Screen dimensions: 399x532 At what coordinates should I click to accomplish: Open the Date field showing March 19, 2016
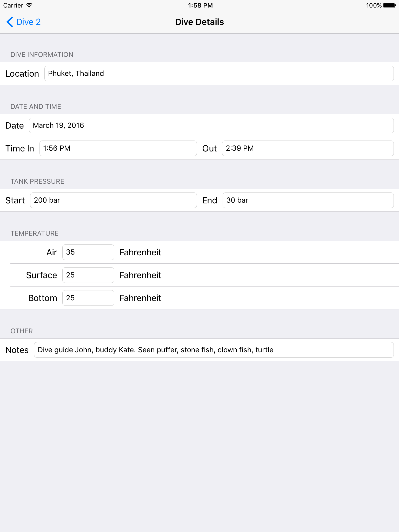point(211,125)
